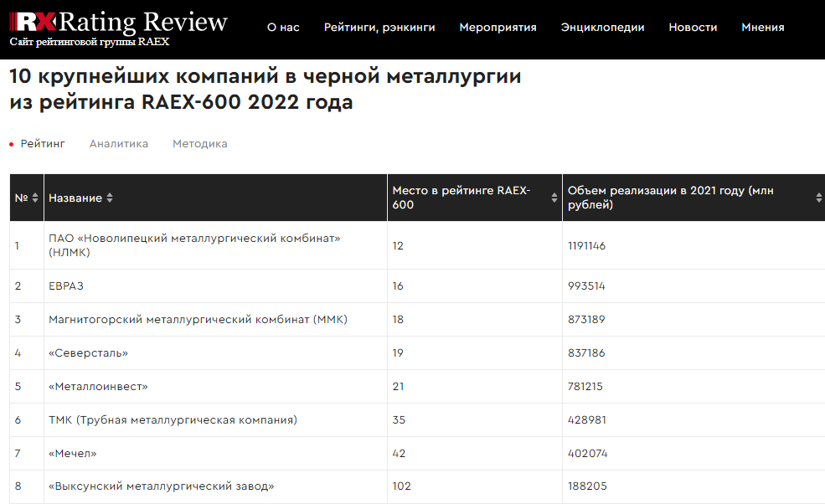This screenshot has height=504, width=825.
Task: Click the page heading about черной металлургии
Action: [266, 89]
